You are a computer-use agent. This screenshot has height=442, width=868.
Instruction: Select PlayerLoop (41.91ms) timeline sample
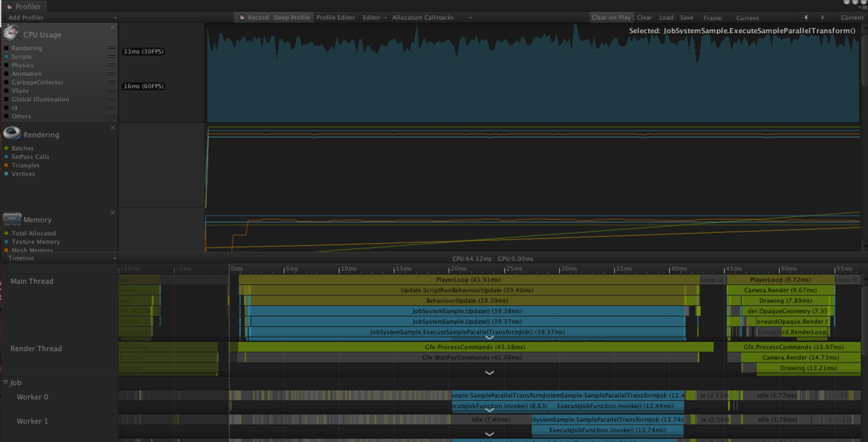[x=469, y=279]
